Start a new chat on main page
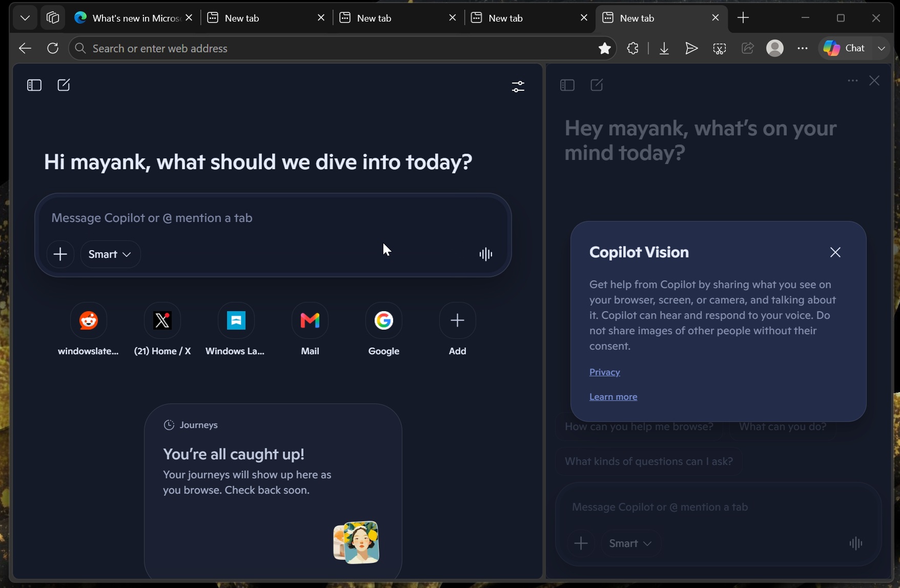The height and width of the screenshot is (588, 900). 64,85
